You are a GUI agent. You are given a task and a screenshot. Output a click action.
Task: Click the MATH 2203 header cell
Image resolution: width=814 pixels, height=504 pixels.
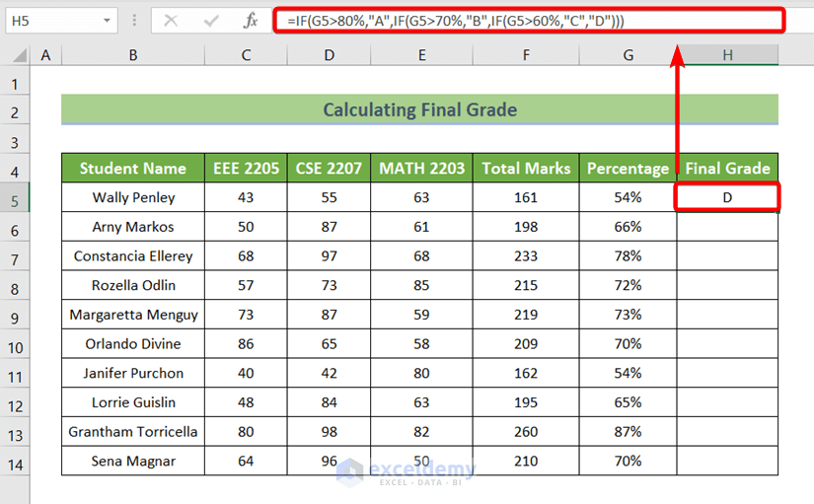421,169
